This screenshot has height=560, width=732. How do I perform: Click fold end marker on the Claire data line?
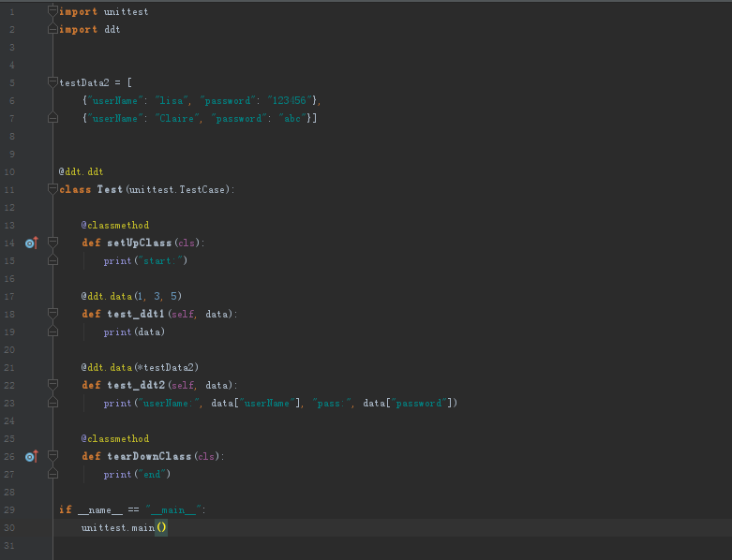tap(52, 118)
